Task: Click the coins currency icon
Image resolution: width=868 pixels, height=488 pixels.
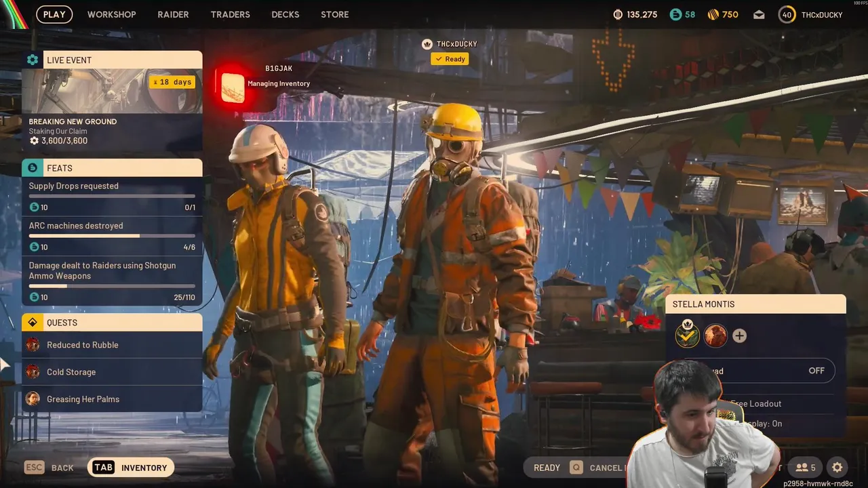Action: [618, 14]
